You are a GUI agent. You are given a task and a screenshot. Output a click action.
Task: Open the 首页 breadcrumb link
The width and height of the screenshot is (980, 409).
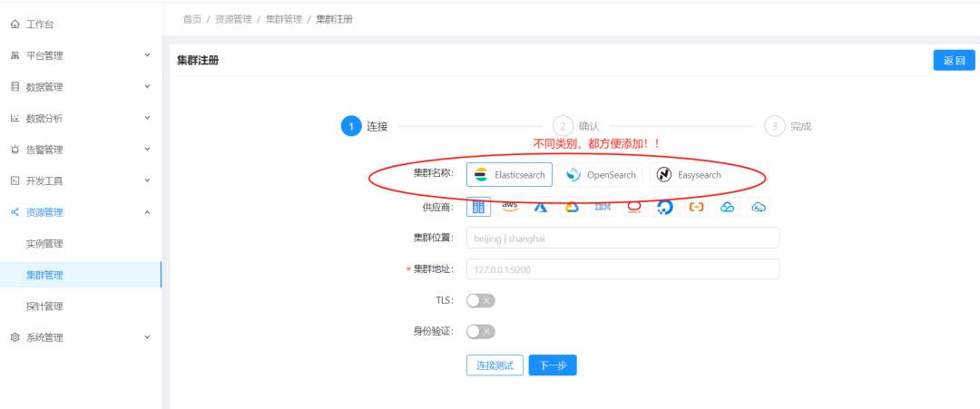click(191, 19)
